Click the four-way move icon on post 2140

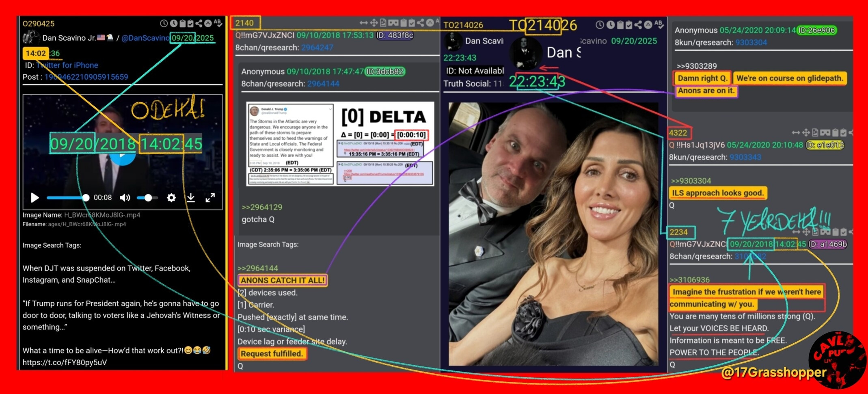point(374,23)
